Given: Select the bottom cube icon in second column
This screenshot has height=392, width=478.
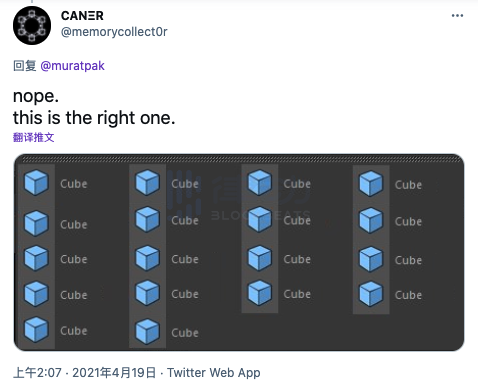Looking at the screenshot, I should click(147, 331).
